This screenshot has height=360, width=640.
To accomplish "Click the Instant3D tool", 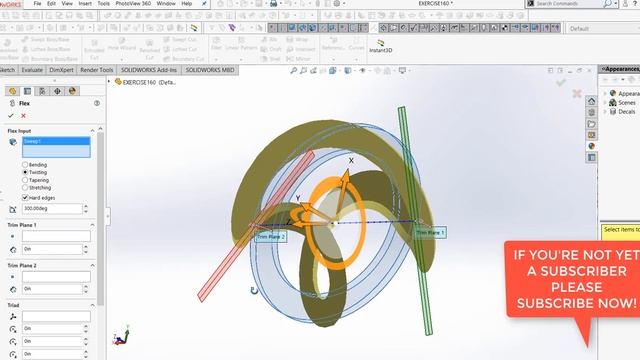I will click(380, 46).
